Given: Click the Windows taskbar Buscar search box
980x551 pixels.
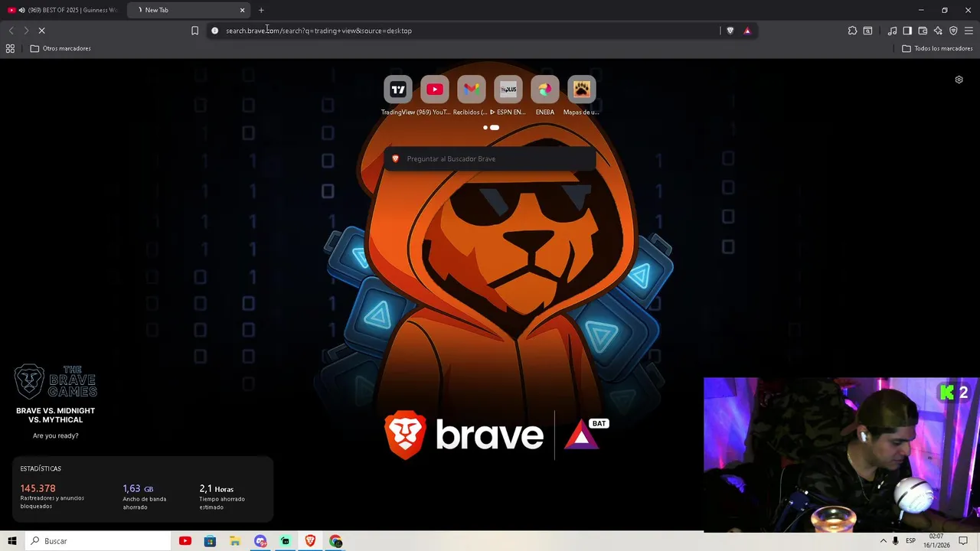Looking at the screenshot, I should tap(98, 541).
